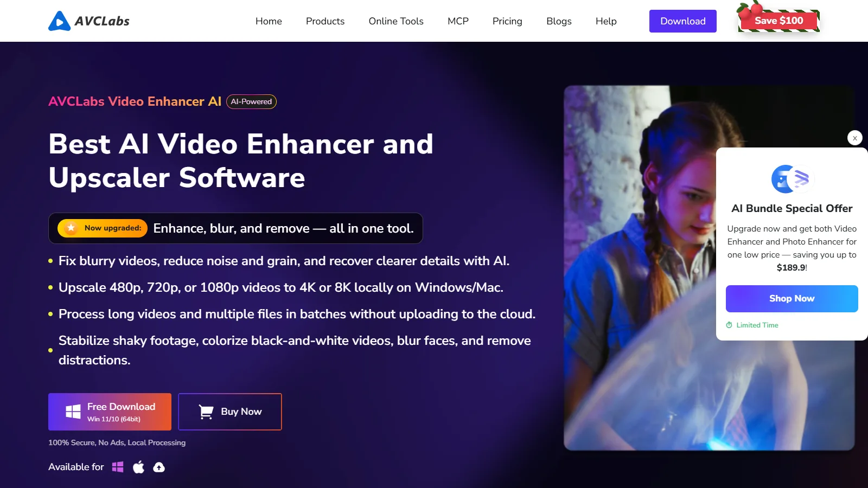The image size is (868, 488).
Task: Visit the Blogs section
Action: tap(559, 21)
